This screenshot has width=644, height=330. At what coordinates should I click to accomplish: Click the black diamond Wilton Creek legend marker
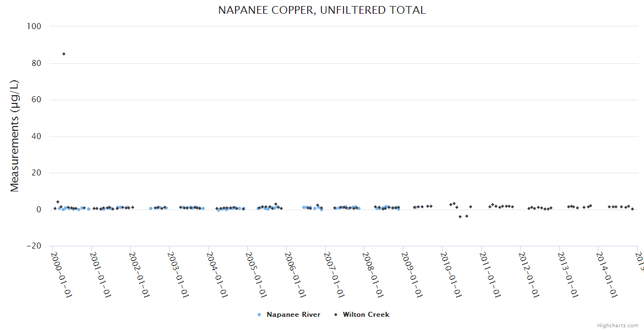coord(335,315)
